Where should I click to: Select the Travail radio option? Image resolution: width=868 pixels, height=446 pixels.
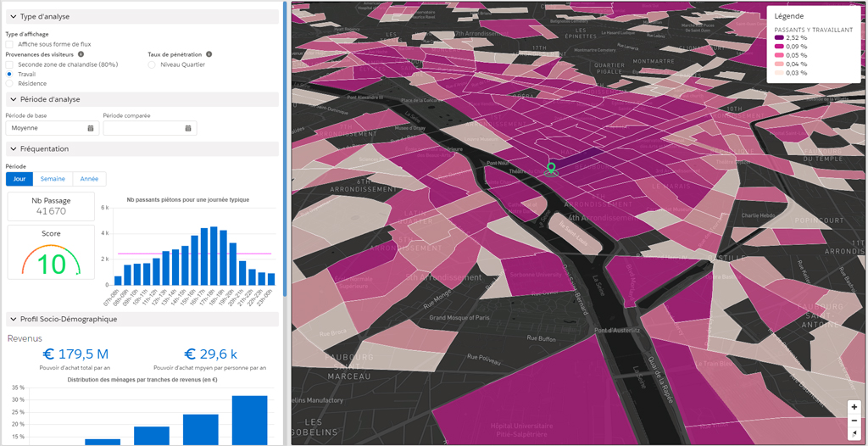8,74
